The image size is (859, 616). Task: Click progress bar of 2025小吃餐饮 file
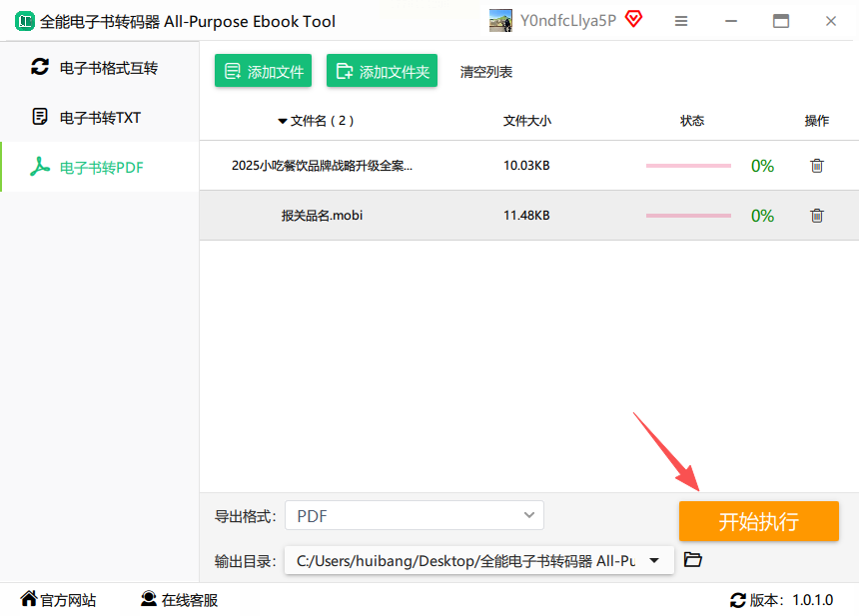coord(688,166)
